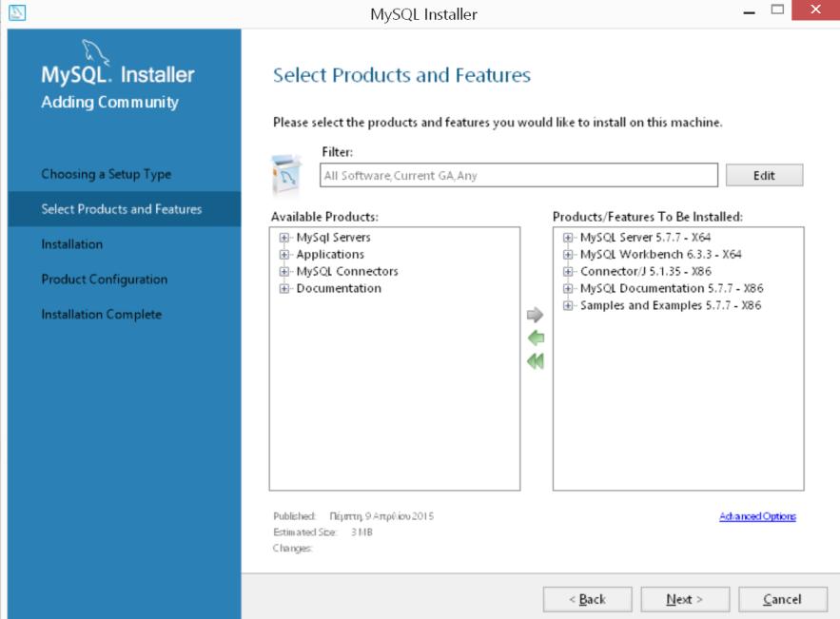The width and height of the screenshot is (840, 619).
Task: Click the Edit filter button
Action: point(764,175)
